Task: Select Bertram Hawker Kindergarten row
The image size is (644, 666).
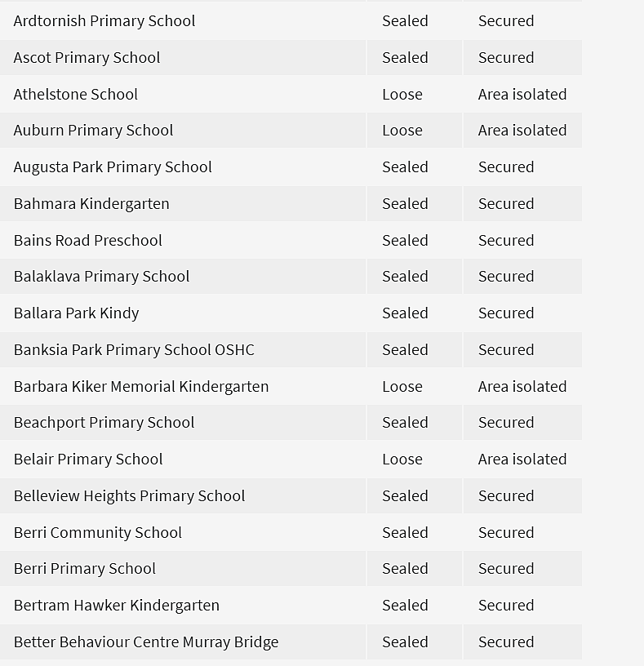Action: (291, 606)
